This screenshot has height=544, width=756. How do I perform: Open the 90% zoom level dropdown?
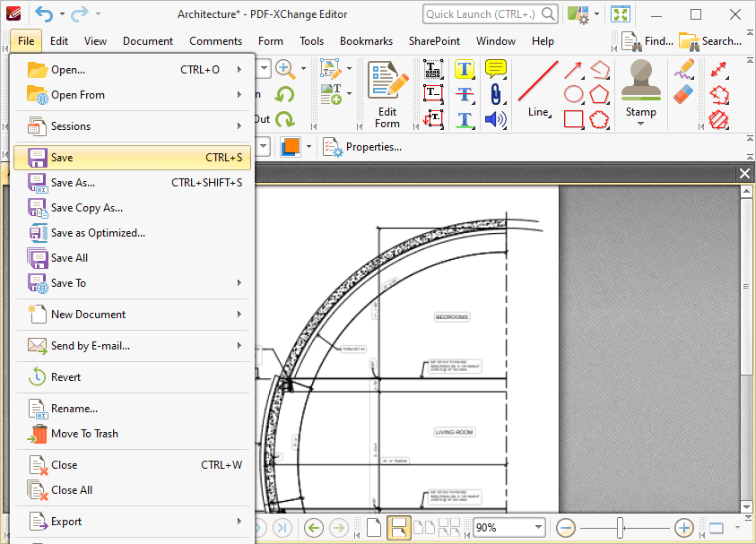click(538, 528)
